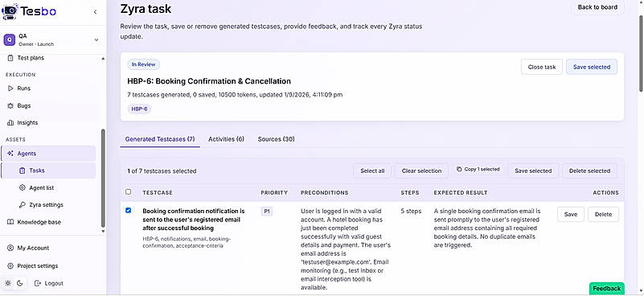
Task: Click Save selected in testcases toolbar
Action: coord(533,171)
